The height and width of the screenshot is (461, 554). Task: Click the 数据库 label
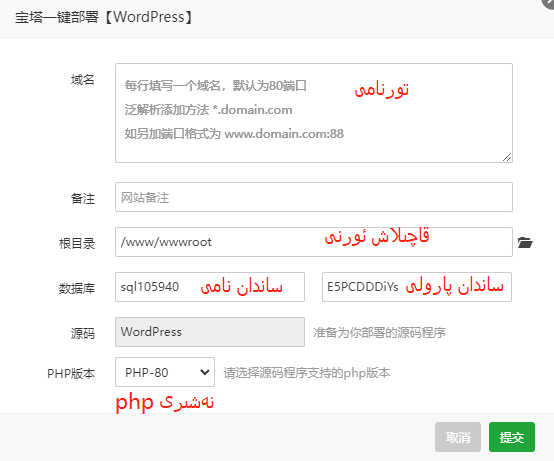(x=77, y=288)
